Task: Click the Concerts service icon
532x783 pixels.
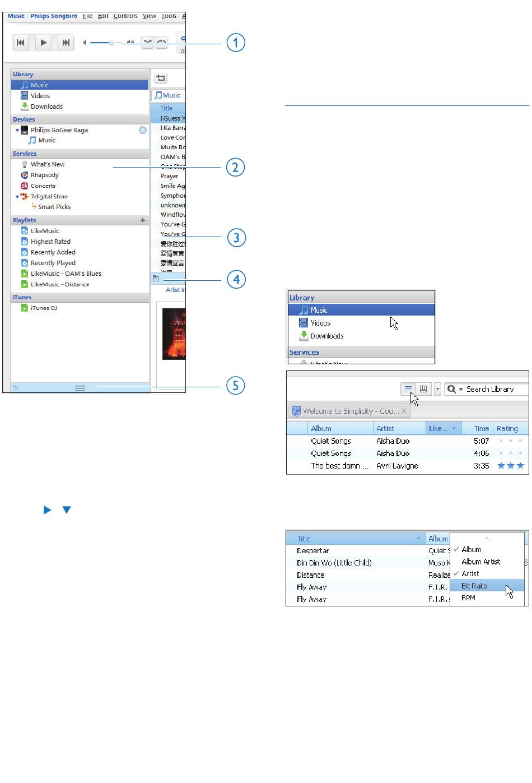Action: point(25,186)
